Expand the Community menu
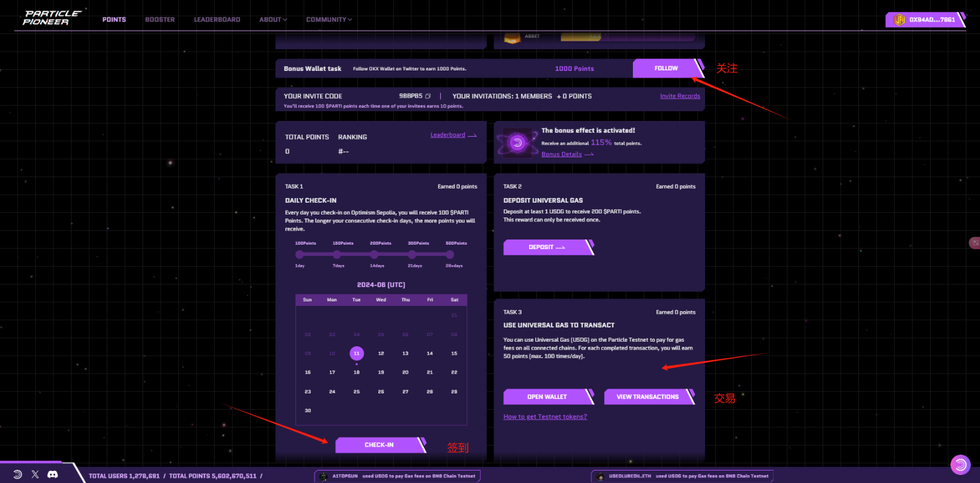 [329, 20]
